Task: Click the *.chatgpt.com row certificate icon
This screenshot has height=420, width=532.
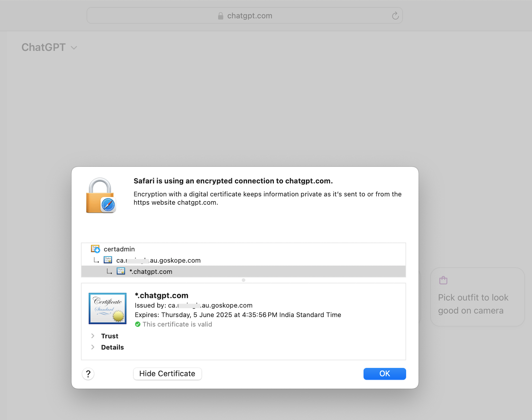Action: point(121,271)
